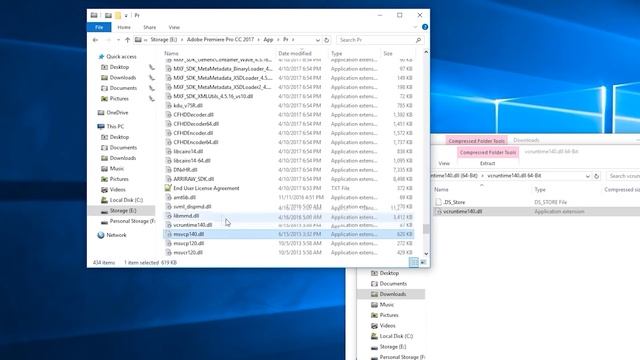Select the libmmd.dll file row
This screenshot has height=360, width=640.
click(289, 216)
